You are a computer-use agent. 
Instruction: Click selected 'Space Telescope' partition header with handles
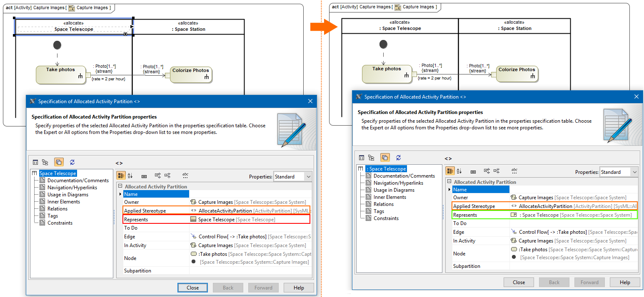[74, 27]
